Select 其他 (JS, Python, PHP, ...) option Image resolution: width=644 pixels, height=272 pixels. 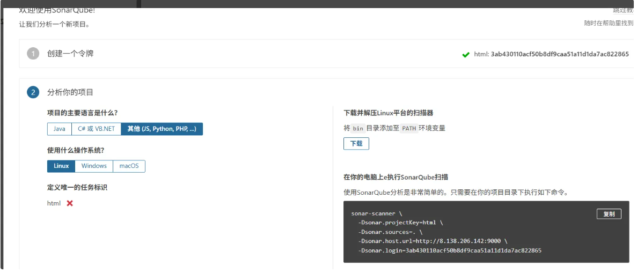pyautogui.click(x=162, y=129)
